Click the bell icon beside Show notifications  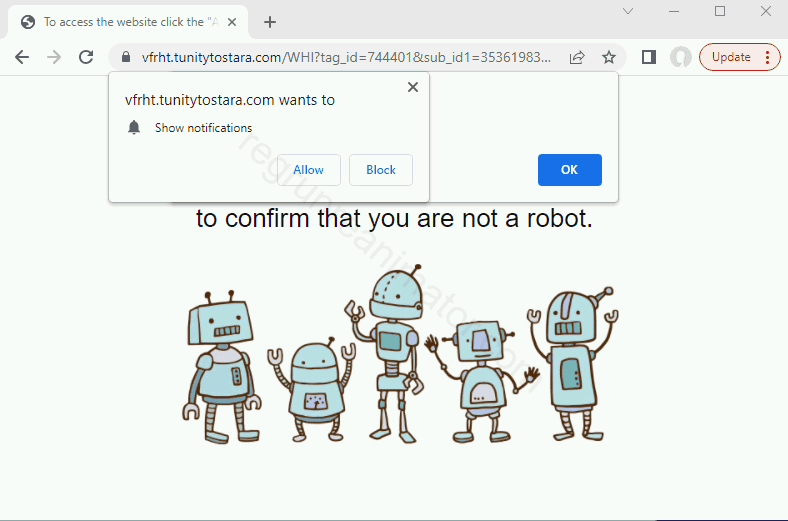click(134, 127)
